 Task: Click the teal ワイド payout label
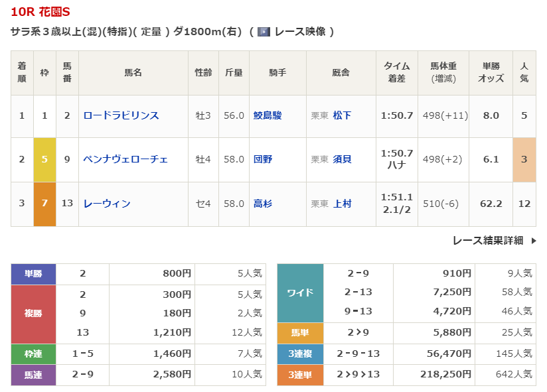(299, 292)
